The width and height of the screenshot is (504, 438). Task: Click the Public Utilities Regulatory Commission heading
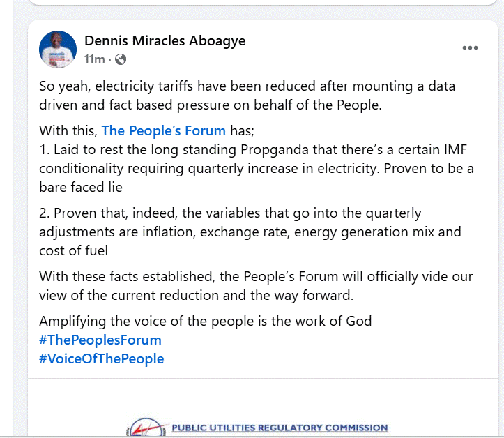pyautogui.click(x=280, y=428)
